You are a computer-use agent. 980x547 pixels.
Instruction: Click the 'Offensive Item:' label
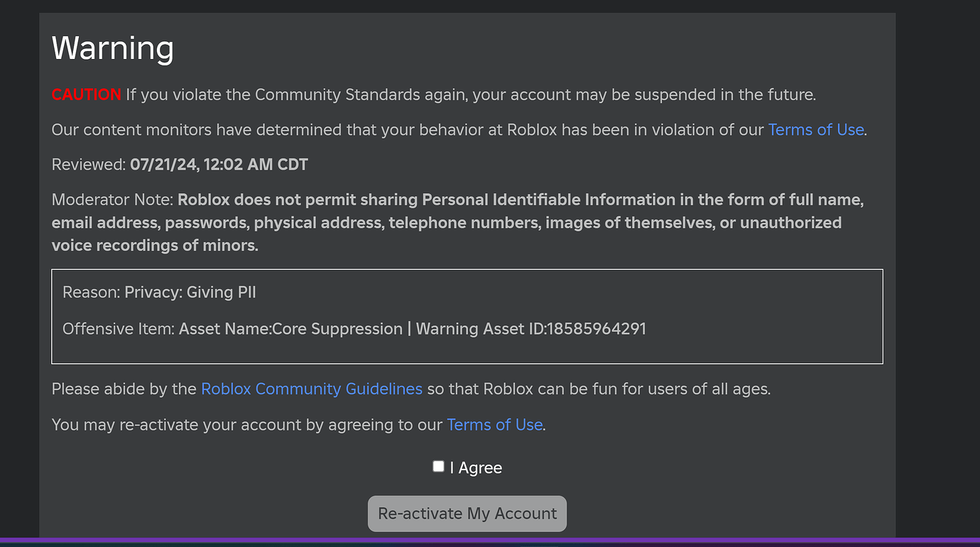point(119,329)
